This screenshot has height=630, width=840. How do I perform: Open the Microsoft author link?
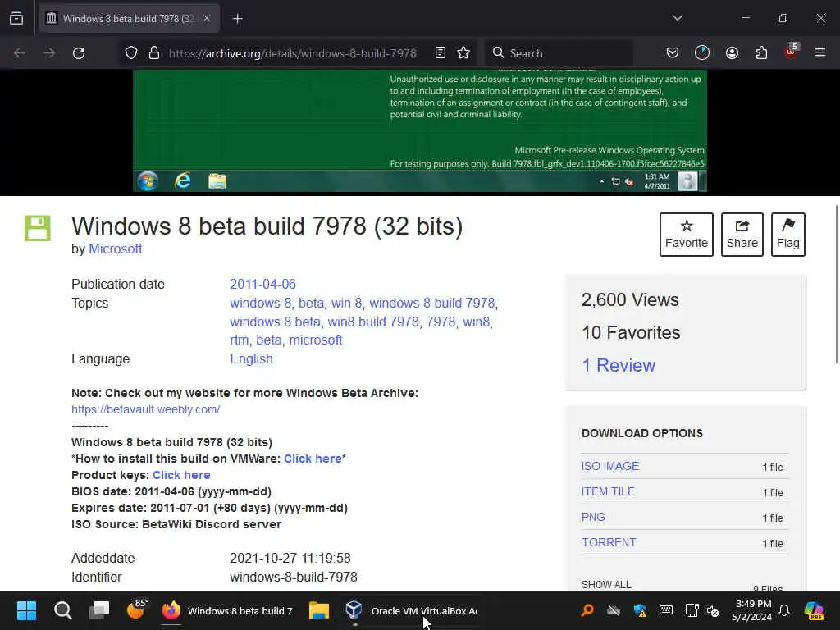115,249
